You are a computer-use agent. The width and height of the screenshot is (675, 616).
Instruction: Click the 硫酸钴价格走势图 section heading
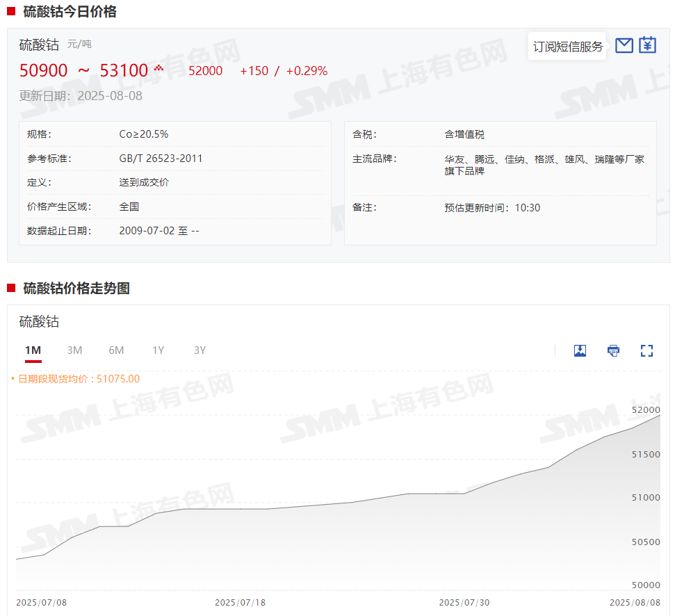[x=76, y=288]
